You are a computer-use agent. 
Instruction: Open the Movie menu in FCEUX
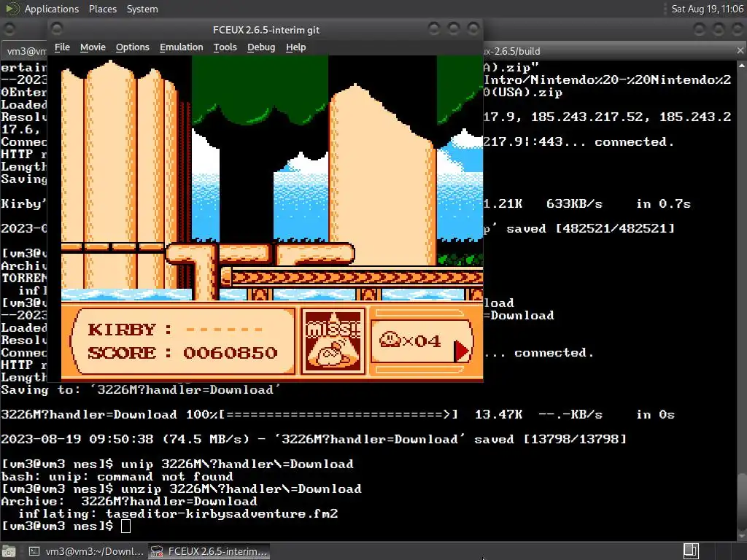pos(93,47)
